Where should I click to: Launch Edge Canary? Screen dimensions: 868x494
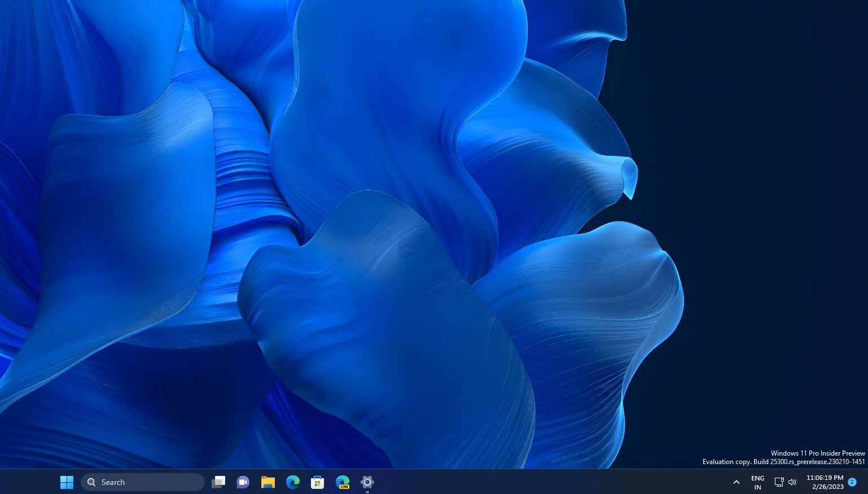(342, 482)
